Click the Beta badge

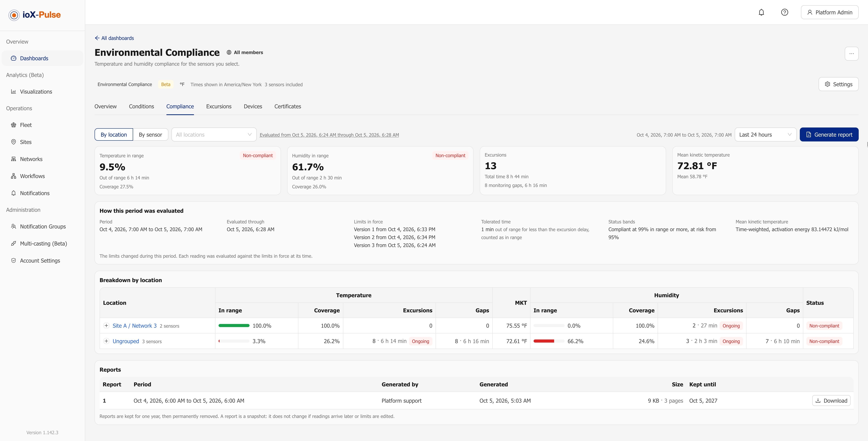tap(165, 84)
